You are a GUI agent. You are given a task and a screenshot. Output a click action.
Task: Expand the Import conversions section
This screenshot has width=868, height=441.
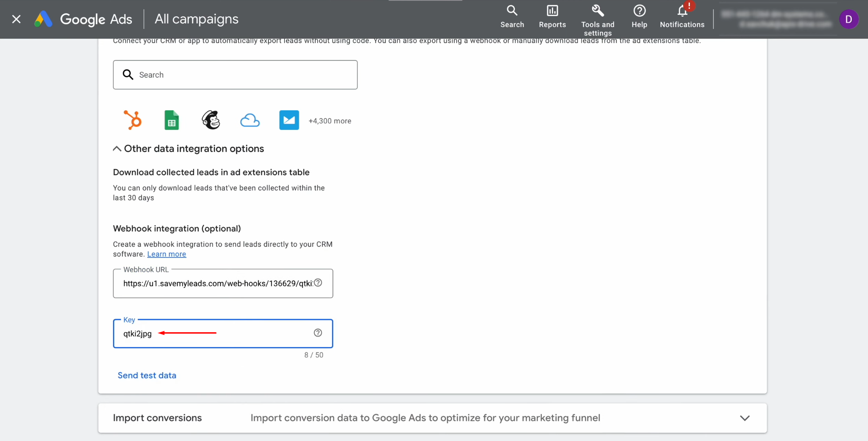click(x=433, y=418)
